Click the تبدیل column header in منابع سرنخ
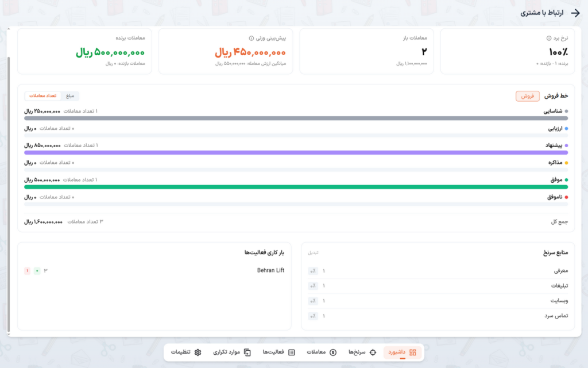This screenshot has width=588, height=368. click(x=313, y=253)
